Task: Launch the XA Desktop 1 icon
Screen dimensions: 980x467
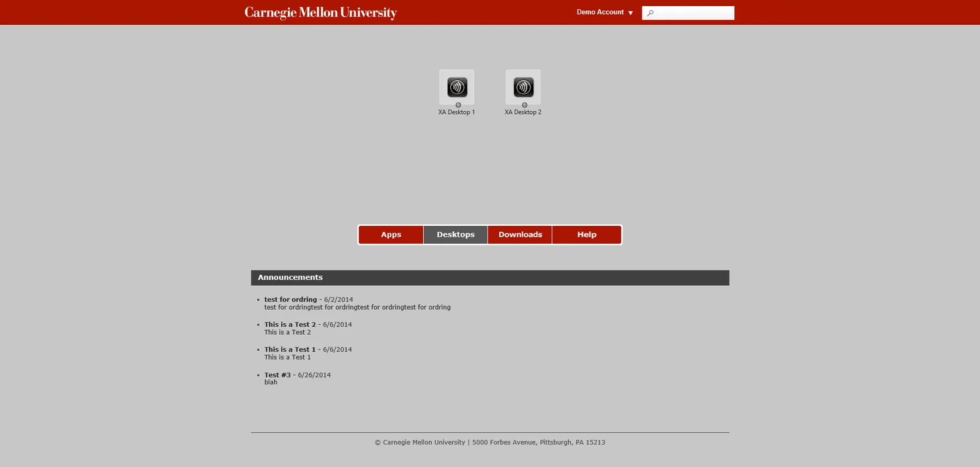Action: 457,87
